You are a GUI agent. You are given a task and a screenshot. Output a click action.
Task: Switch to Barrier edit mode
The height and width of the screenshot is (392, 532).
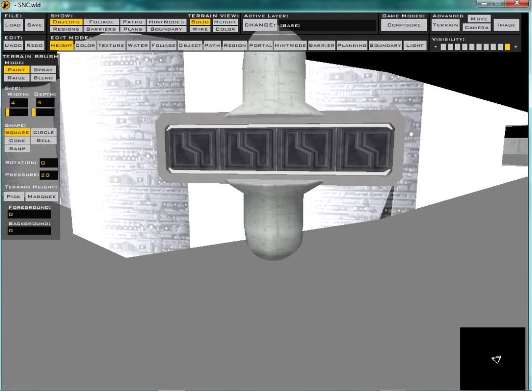coord(322,45)
